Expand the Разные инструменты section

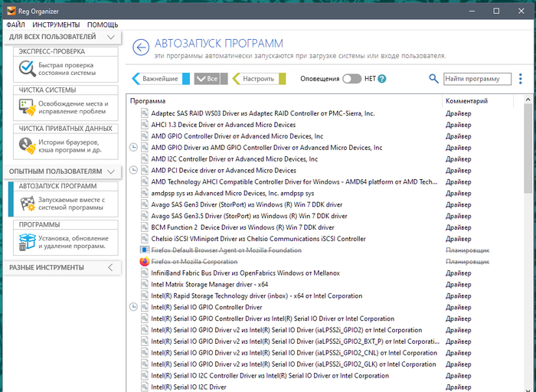click(x=111, y=267)
